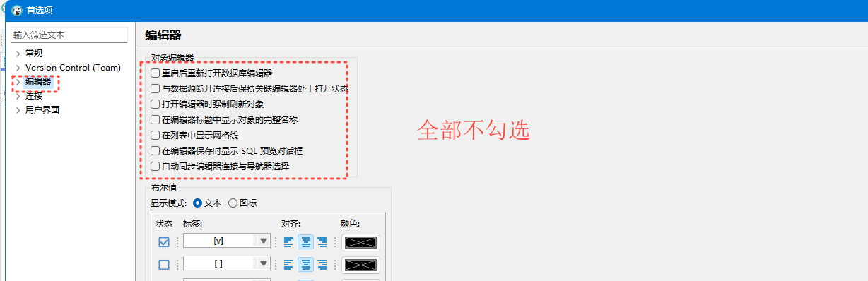This screenshot has width=868, height=281.
Task: Open color picker for the [v] row
Action: pyautogui.click(x=360, y=242)
